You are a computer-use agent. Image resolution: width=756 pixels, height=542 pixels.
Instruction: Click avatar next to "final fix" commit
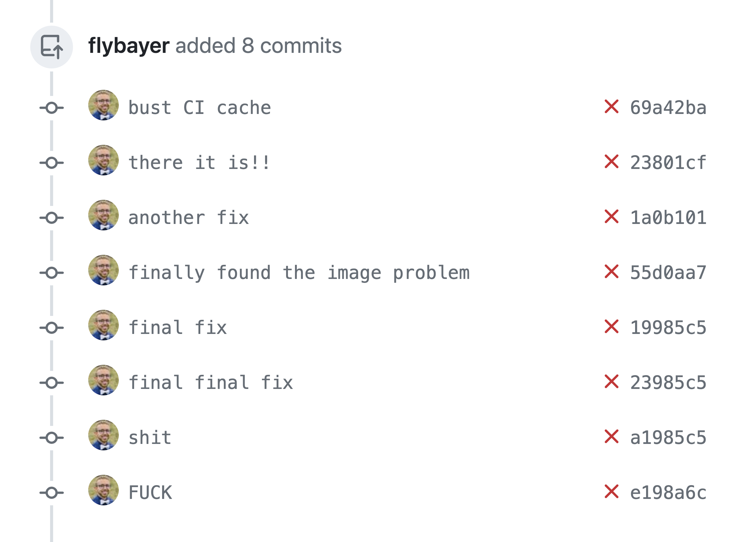coord(103,325)
